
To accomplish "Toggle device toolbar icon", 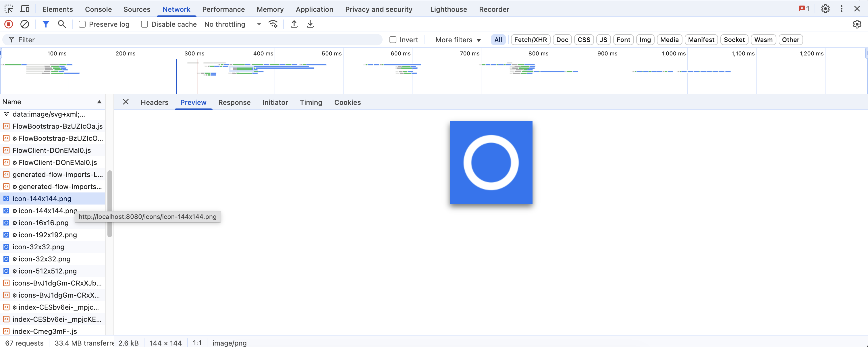I will click(x=25, y=9).
